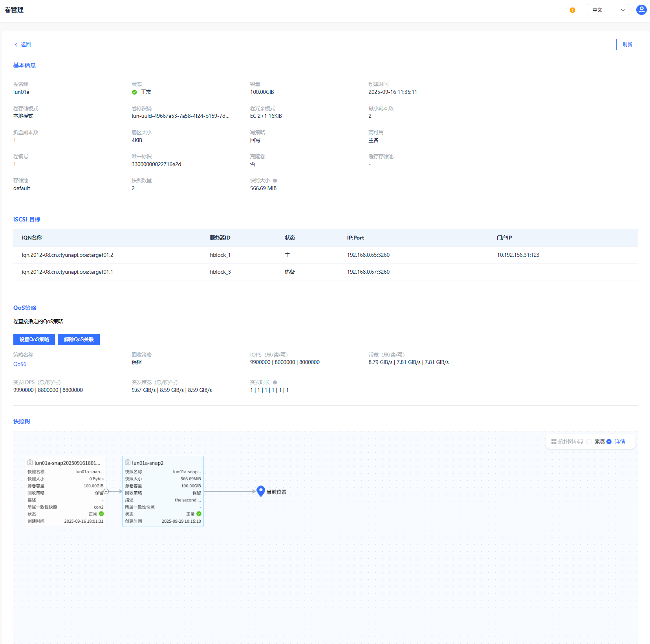The image size is (650, 644).
Task: Click the 拓扑图布局 grid layout icon
Action: (554, 441)
